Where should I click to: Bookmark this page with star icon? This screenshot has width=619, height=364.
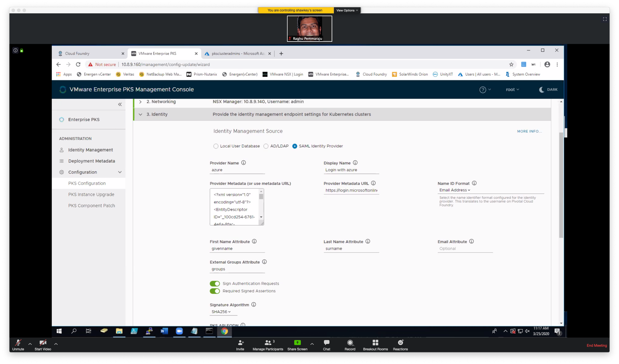(x=511, y=65)
